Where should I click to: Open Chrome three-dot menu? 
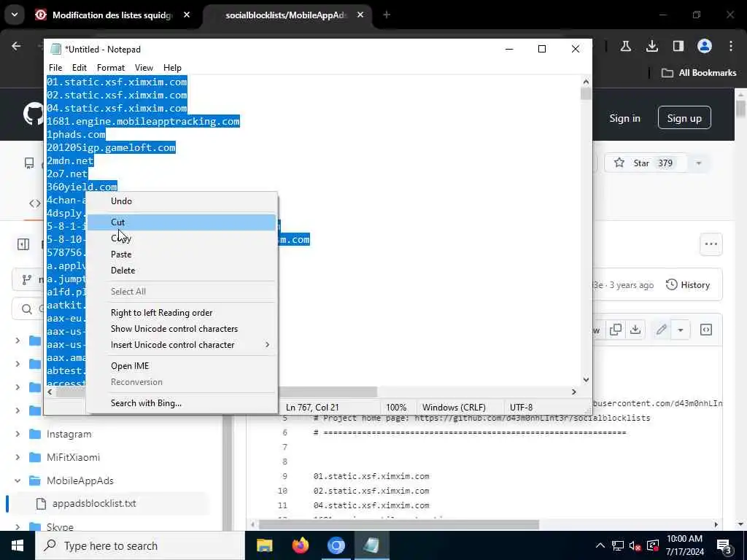coord(731,46)
